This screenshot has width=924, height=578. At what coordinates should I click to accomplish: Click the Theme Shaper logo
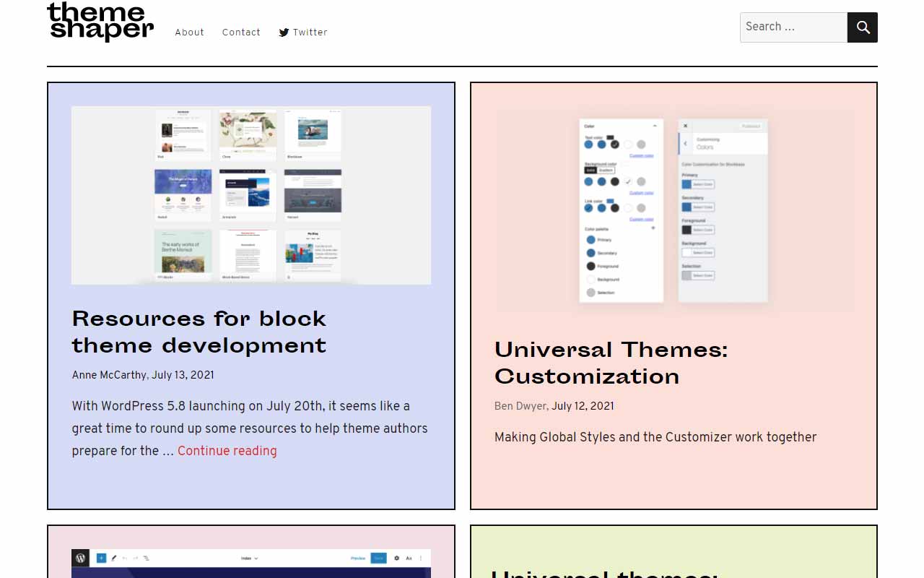(100, 21)
